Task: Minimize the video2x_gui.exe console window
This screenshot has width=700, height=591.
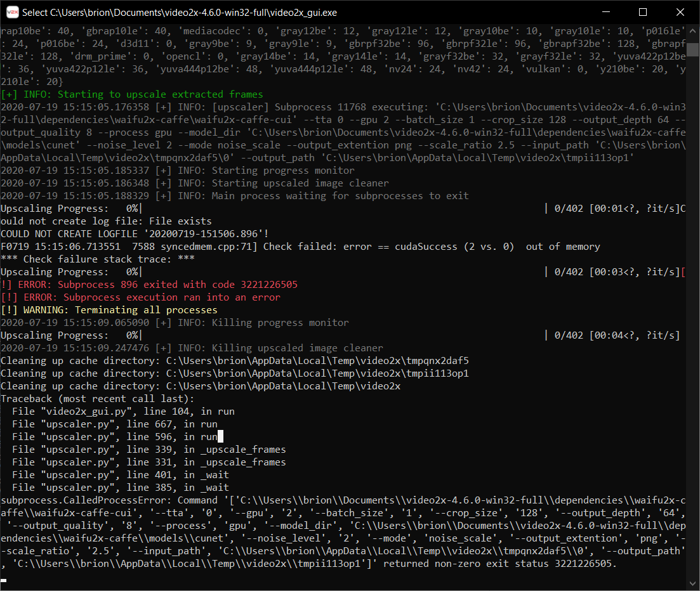Action: [x=606, y=12]
